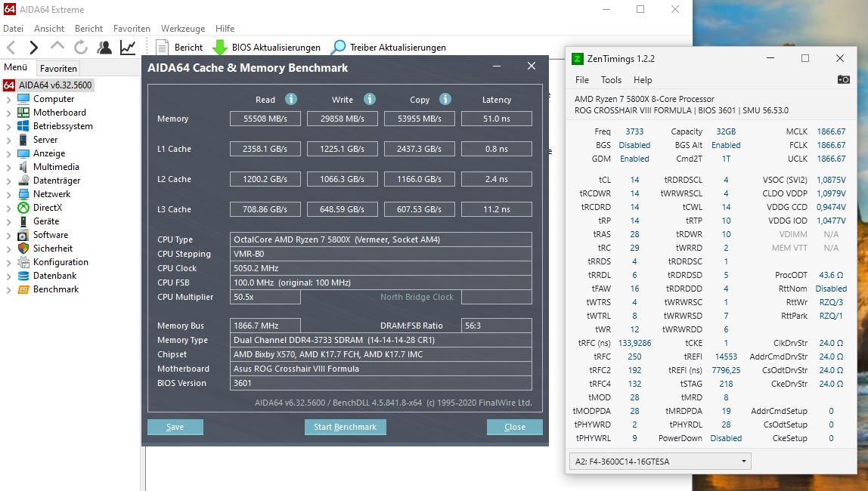Click the Treiber Aktualisierungen toolbar label
The width and height of the screenshot is (868, 491).
point(398,48)
